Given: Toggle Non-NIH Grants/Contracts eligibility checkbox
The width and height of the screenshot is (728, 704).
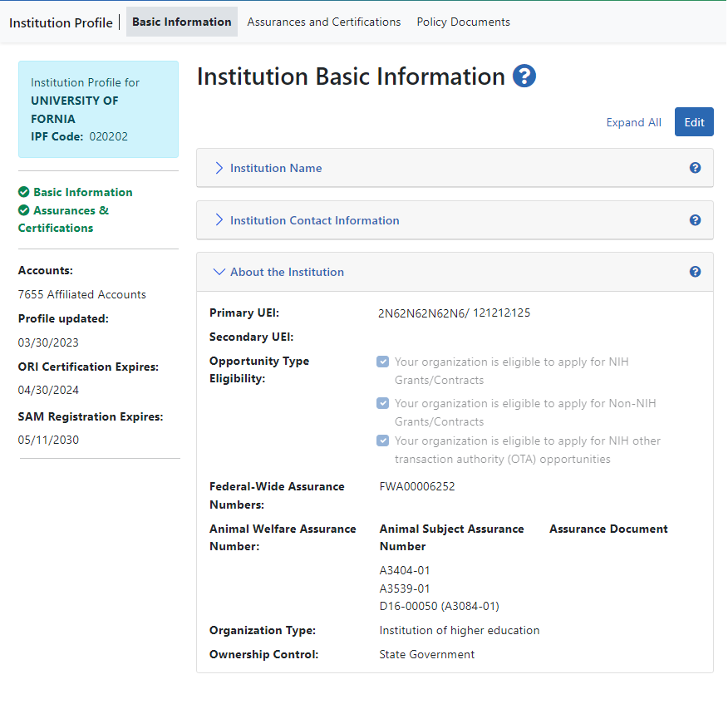Looking at the screenshot, I should (x=382, y=404).
